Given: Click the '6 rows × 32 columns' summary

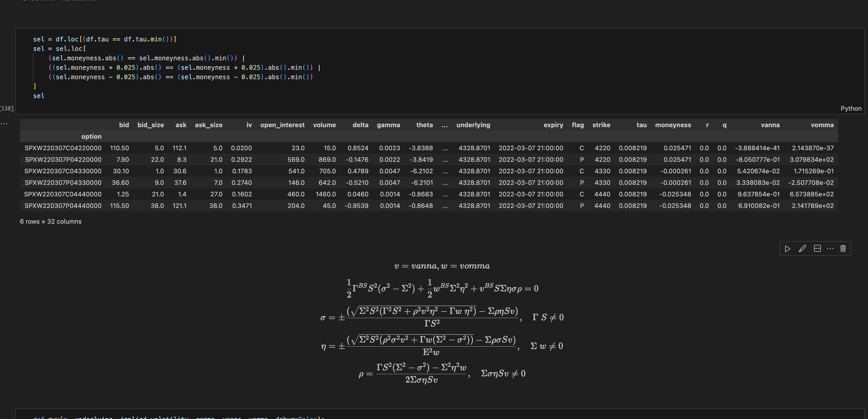Looking at the screenshot, I should pos(51,222).
